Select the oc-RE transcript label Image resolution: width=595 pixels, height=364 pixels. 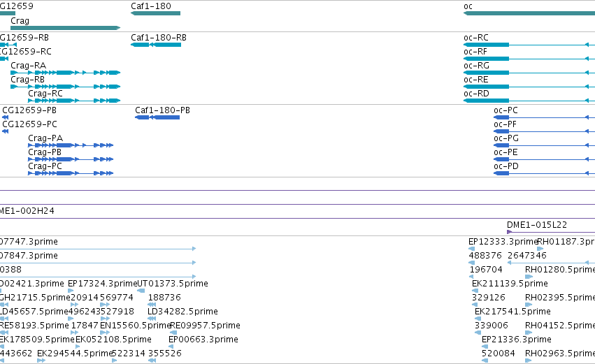(x=476, y=80)
